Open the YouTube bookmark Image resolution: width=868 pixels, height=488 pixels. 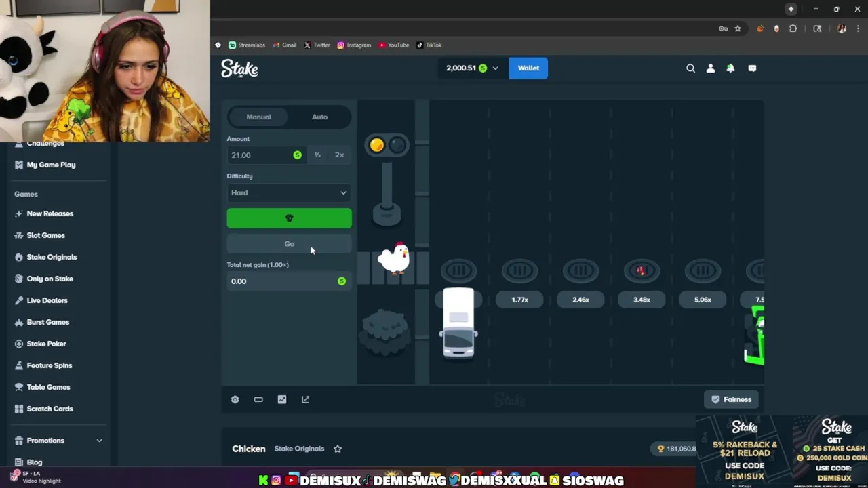(x=394, y=45)
